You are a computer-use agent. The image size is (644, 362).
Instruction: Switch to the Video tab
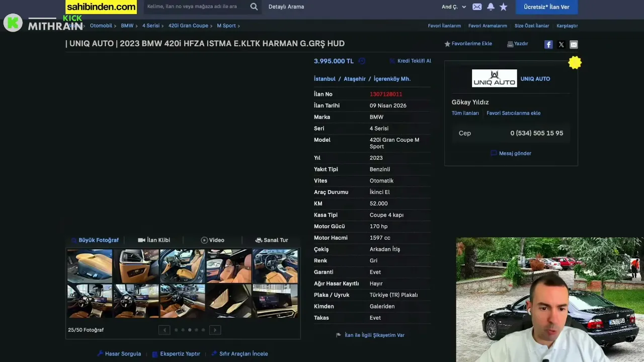[x=213, y=240]
